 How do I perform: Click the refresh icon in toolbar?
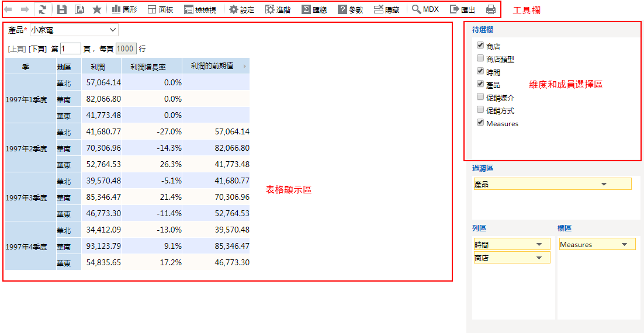(x=42, y=9)
